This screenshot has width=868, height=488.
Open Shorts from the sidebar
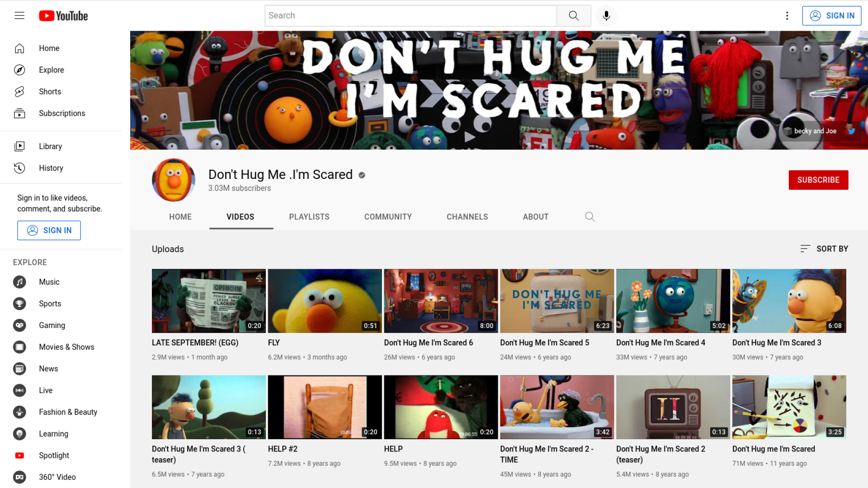[50, 92]
